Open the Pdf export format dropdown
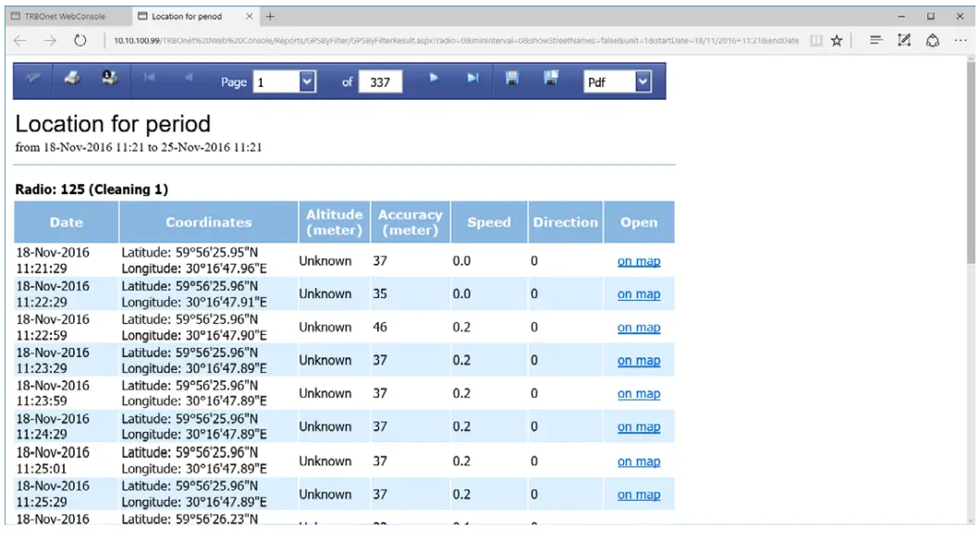 (643, 81)
